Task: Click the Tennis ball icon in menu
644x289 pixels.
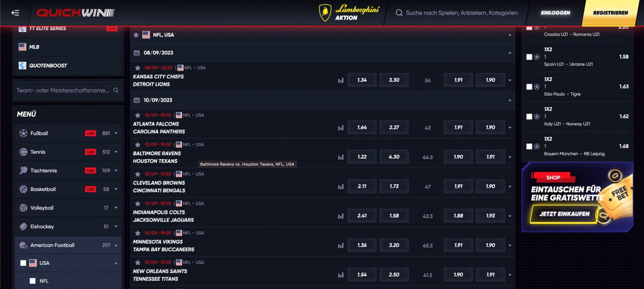Action: 23,152
